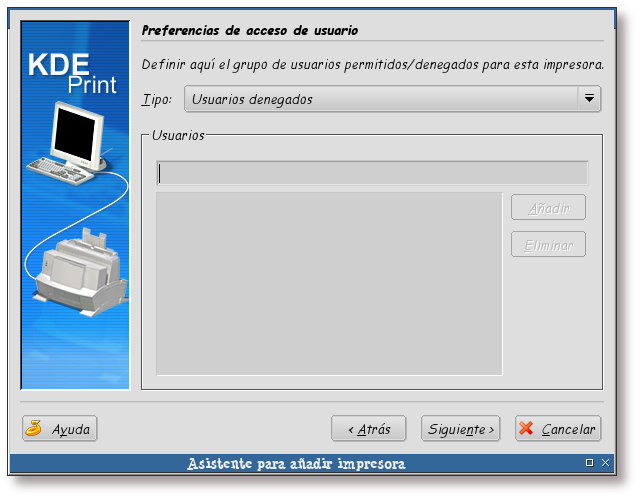Click the down arrow of the Tipo dropdown
Screen dimensions: 640x499
pyautogui.click(x=589, y=99)
